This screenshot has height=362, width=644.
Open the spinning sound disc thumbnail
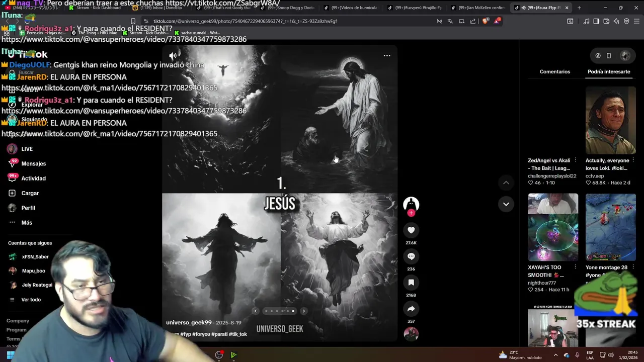pyautogui.click(x=411, y=334)
